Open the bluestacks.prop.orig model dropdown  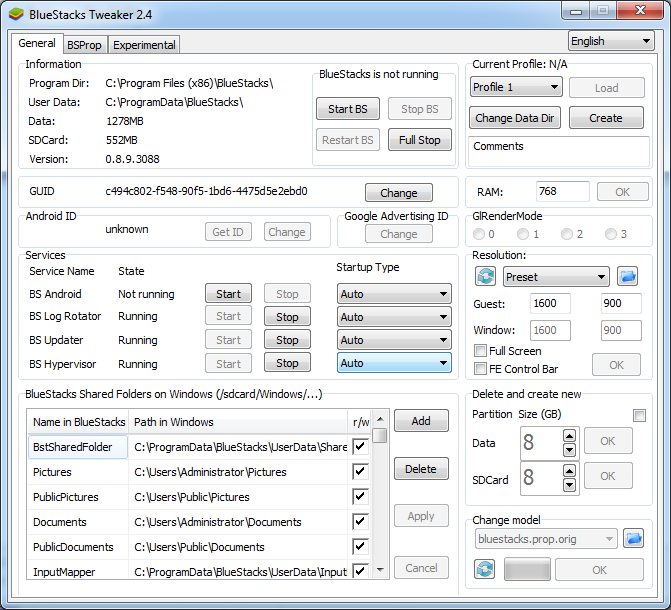[546, 539]
